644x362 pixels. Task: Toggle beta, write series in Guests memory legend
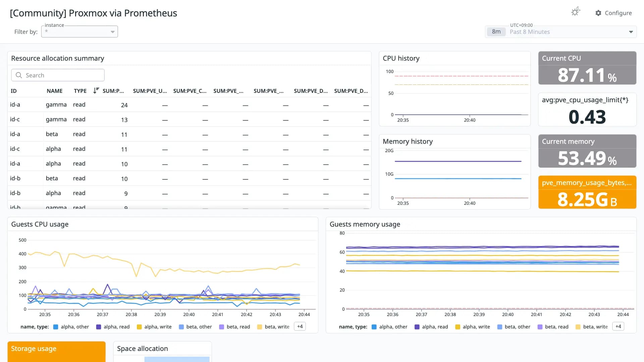(592, 327)
